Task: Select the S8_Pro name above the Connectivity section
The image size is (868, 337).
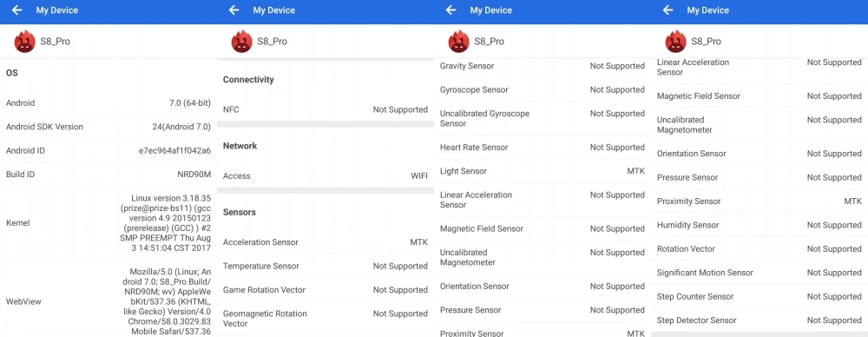Action: click(273, 42)
